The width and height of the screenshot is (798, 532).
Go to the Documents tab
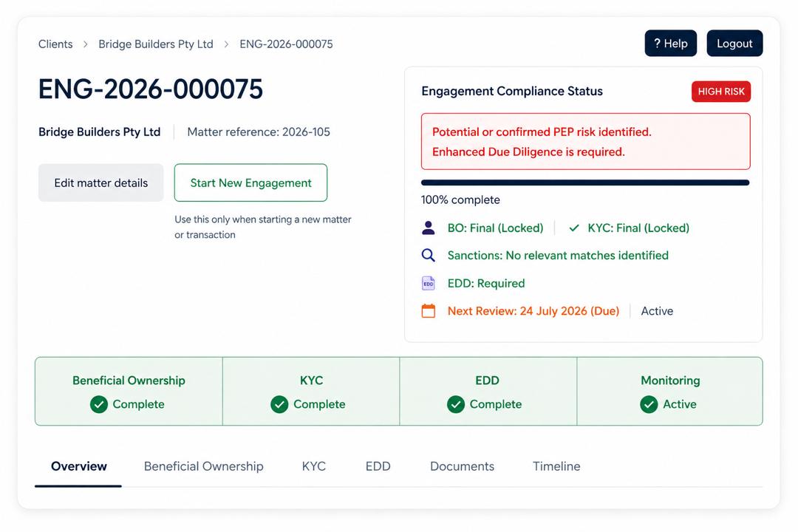462,466
